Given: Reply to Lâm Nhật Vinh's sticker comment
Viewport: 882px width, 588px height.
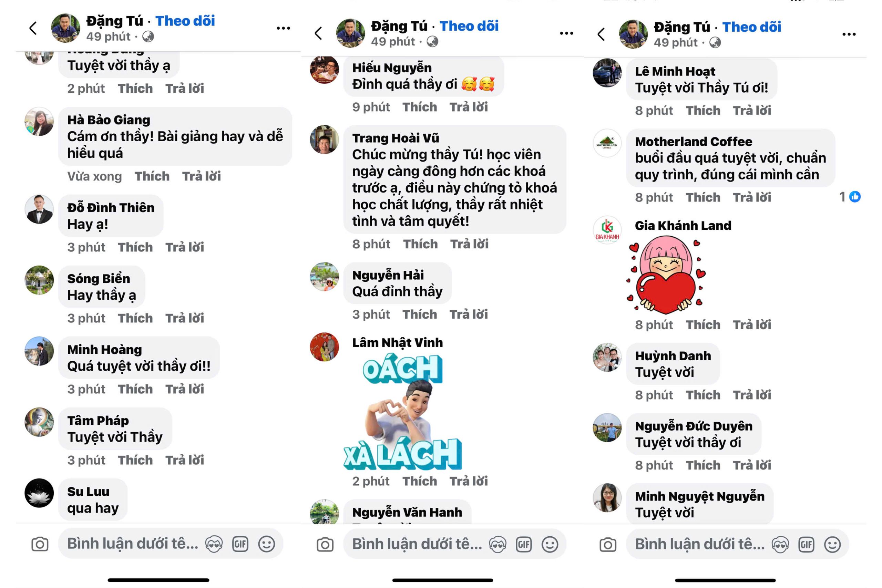Looking at the screenshot, I should (x=469, y=481).
